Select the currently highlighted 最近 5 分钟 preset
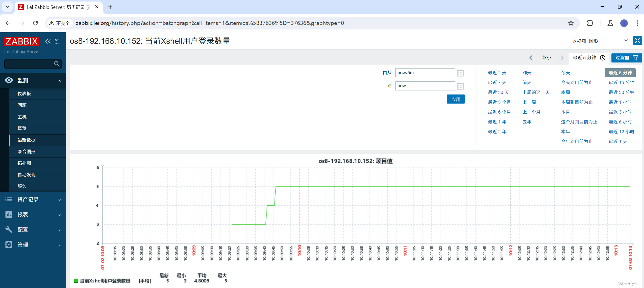This screenshot has height=288, width=644. click(x=620, y=73)
